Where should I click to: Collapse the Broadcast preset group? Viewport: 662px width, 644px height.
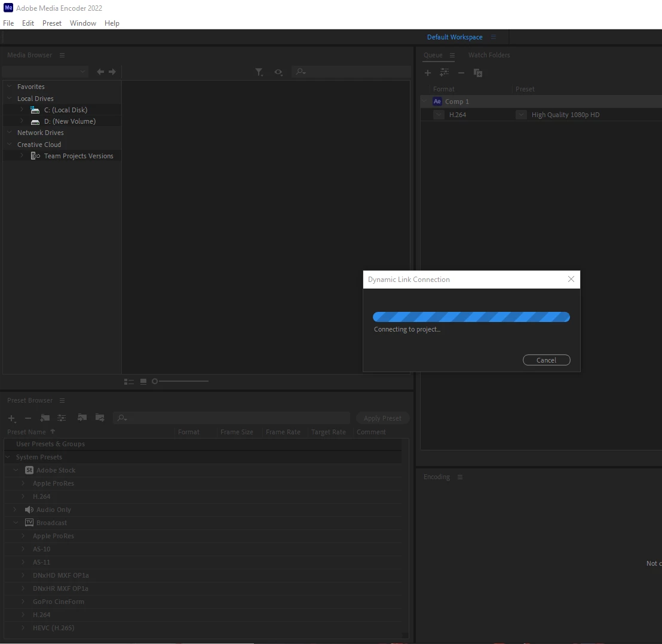tap(16, 523)
